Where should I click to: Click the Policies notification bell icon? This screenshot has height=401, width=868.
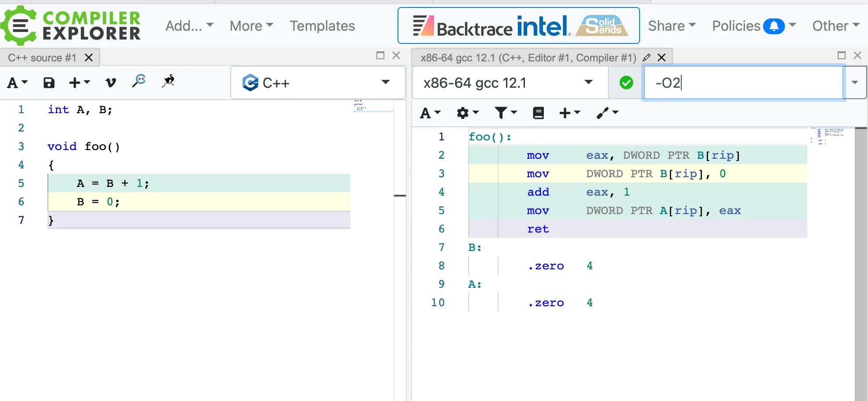pyautogui.click(x=774, y=26)
